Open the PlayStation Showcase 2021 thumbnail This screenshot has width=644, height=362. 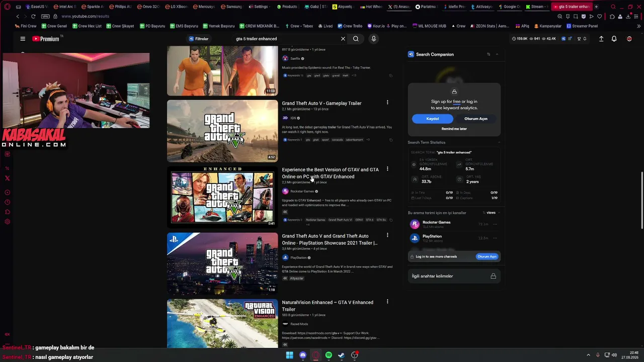(x=222, y=263)
